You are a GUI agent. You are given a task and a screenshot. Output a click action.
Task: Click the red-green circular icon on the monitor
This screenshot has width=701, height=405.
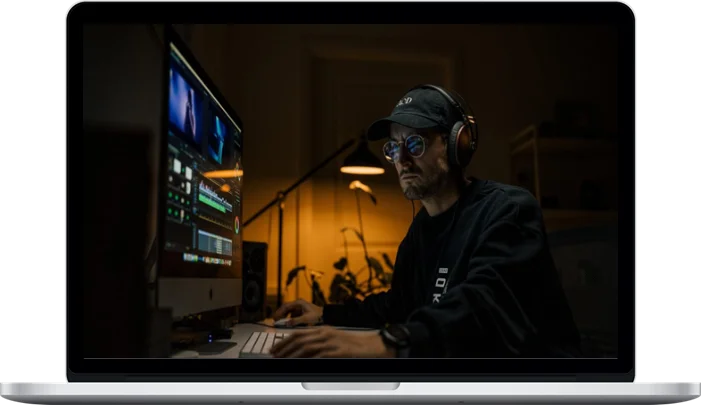[x=236, y=223]
